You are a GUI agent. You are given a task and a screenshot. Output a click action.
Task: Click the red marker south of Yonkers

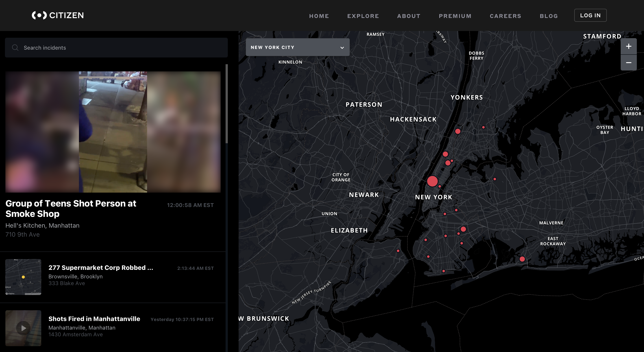tap(457, 131)
